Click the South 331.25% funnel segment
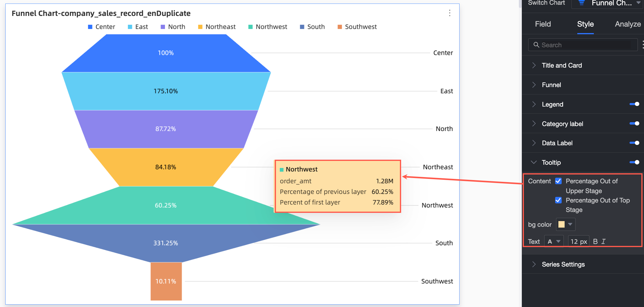 (166, 243)
